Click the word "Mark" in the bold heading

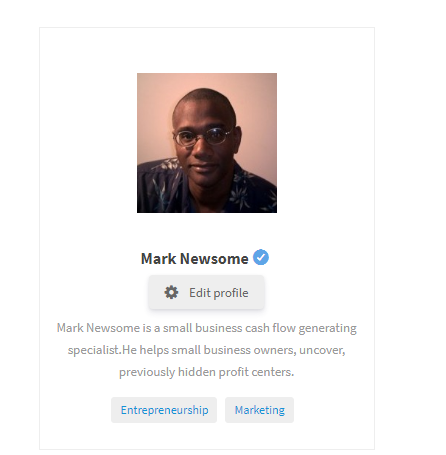(x=159, y=259)
